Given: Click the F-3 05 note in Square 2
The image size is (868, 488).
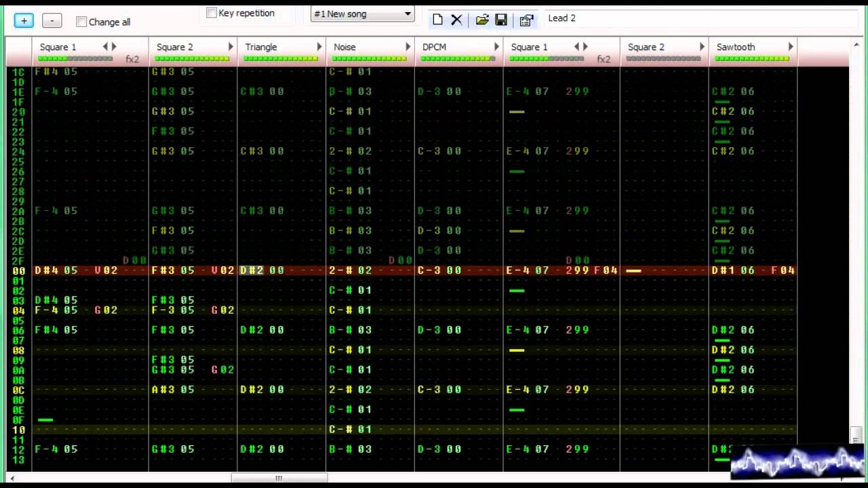Looking at the screenshot, I should [173, 310].
